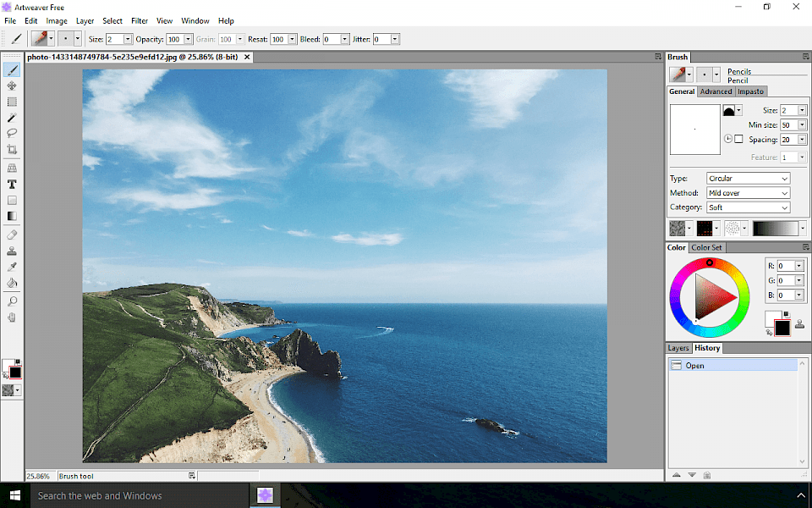Click the status bar info menu icon
Screen dimensions: 812x508
pos(192,475)
